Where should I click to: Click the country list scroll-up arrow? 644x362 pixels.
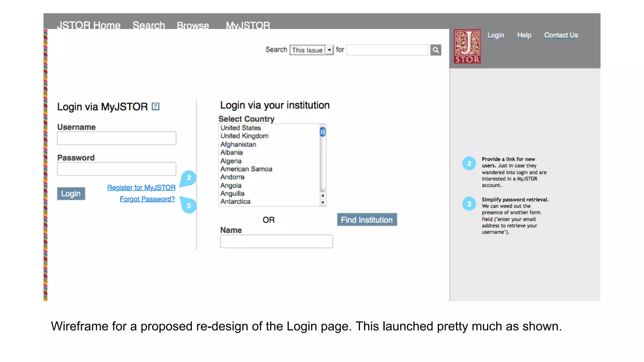[x=323, y=195]
